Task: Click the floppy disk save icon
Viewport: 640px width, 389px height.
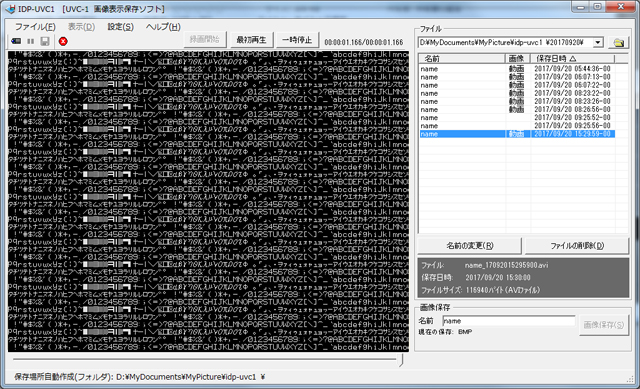Action: tap(45, 41)
